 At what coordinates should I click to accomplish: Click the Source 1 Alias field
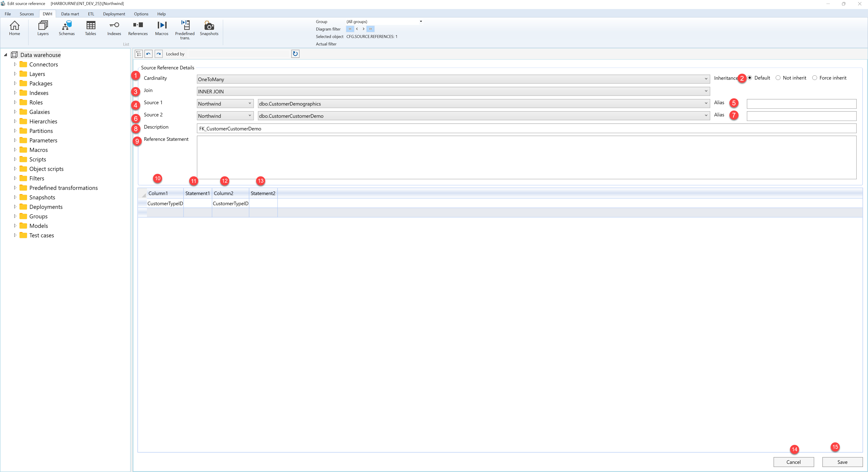801,104
